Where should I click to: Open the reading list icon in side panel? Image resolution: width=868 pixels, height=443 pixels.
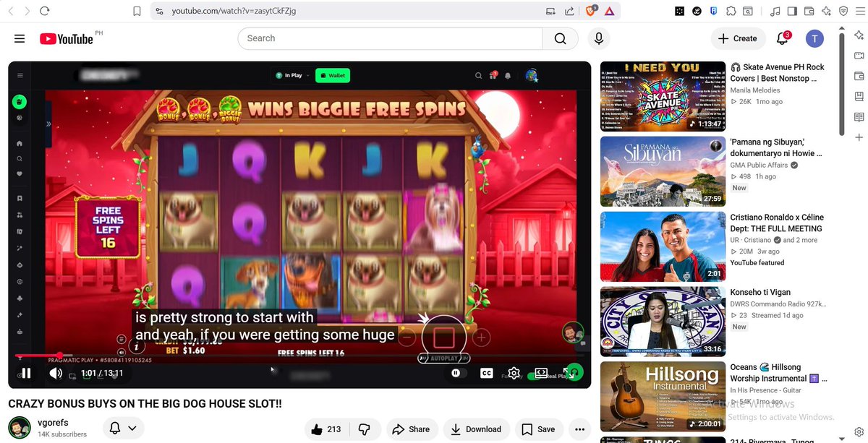point(859,117)
